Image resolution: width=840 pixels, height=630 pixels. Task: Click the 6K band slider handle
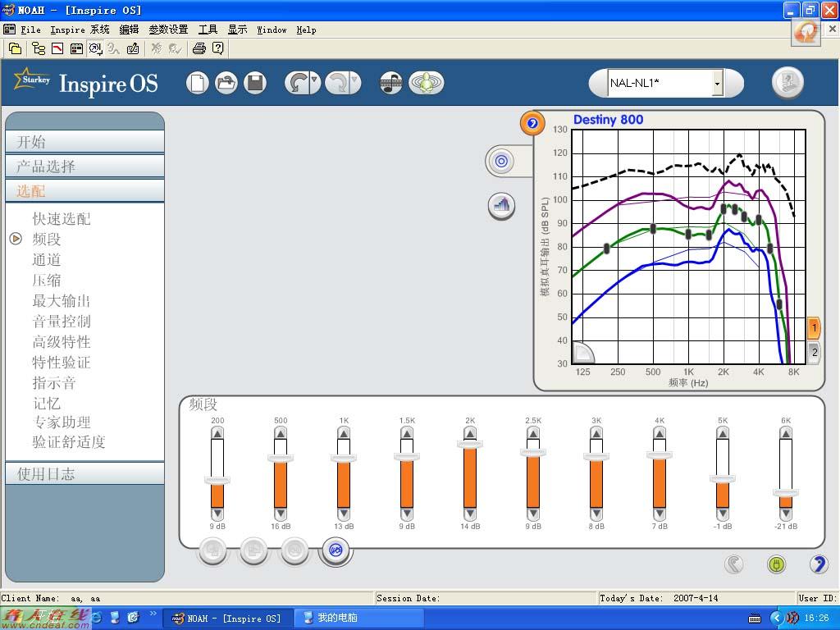click(x=786, y=492)
